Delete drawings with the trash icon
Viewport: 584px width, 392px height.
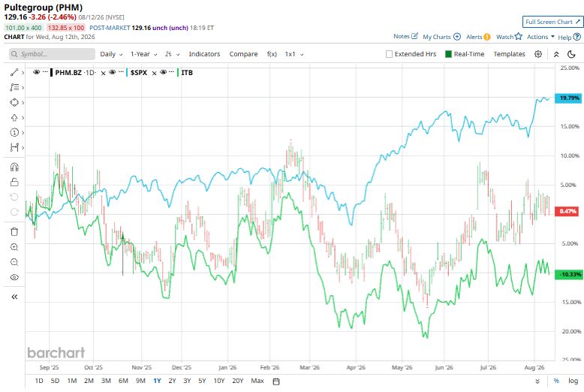[x=14, y=231]
